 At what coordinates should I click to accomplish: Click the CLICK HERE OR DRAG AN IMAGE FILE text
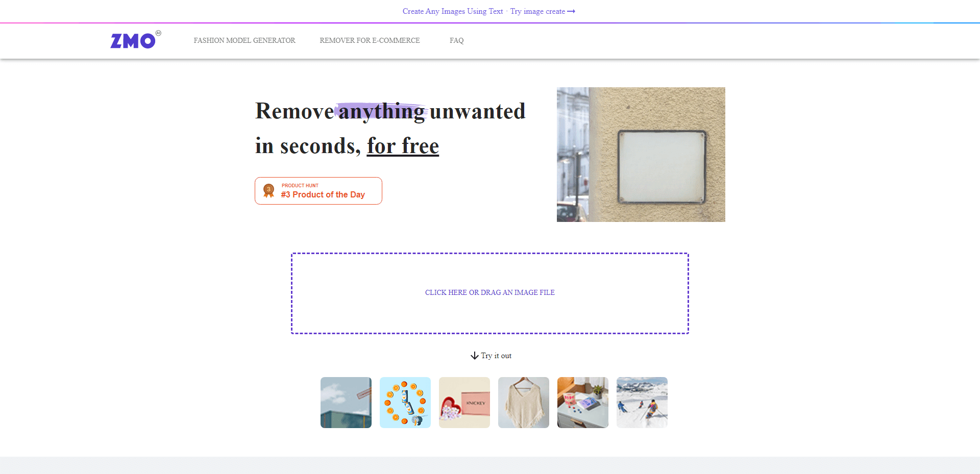(x=490, y=292)
